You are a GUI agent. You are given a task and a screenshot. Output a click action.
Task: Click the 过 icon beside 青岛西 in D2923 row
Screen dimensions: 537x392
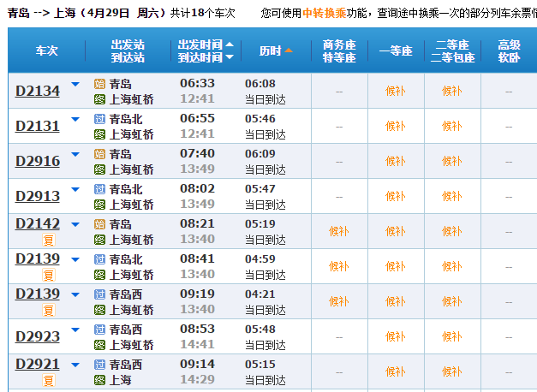pos(99,330)
